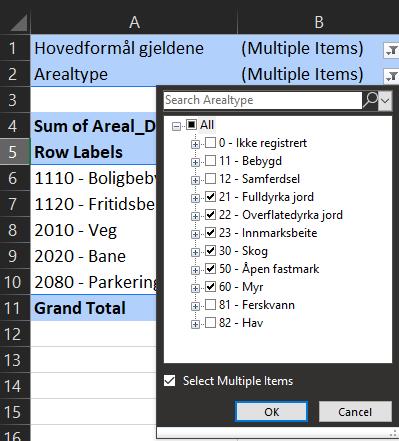Screen dimensions: 399x441
Task: Cancel the filter dialog
Action: 355,412
